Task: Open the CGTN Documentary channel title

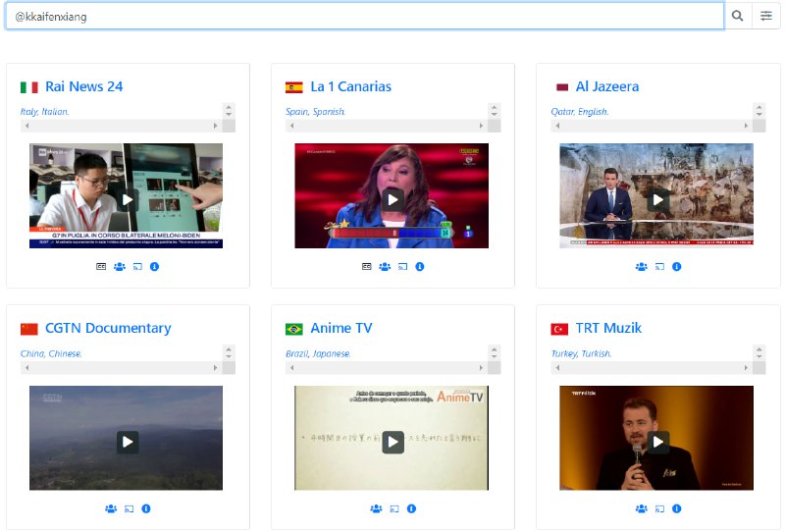Action: pyautogui.click(x=108, y=328)
